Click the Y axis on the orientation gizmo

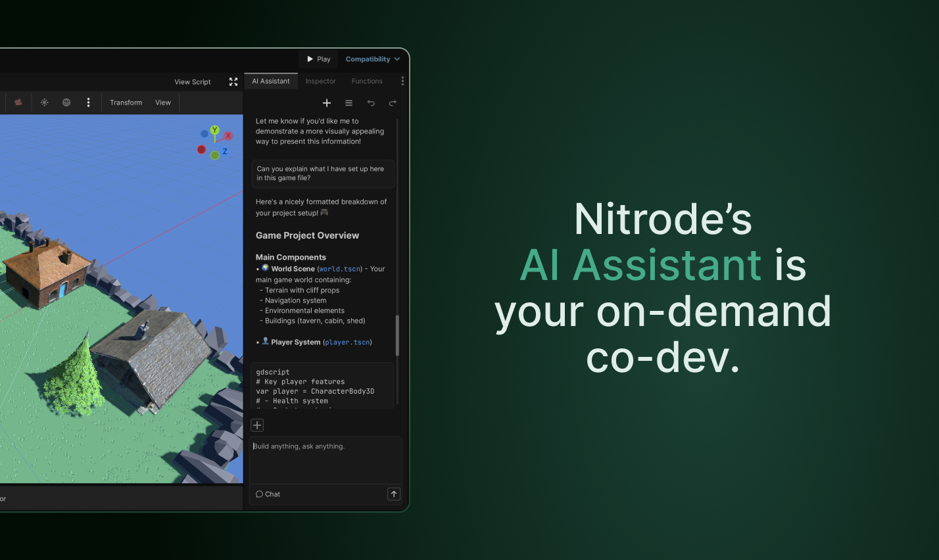[x=214, y=130]
